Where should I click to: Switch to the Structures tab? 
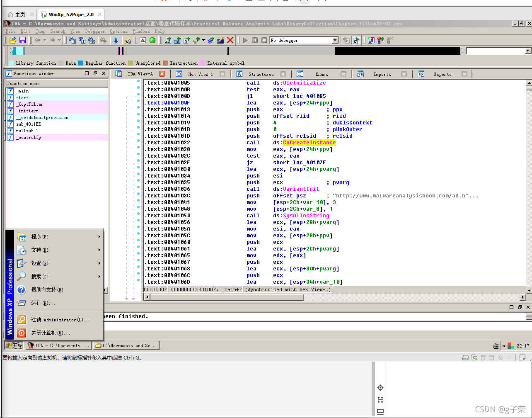(x=261, y=74)
